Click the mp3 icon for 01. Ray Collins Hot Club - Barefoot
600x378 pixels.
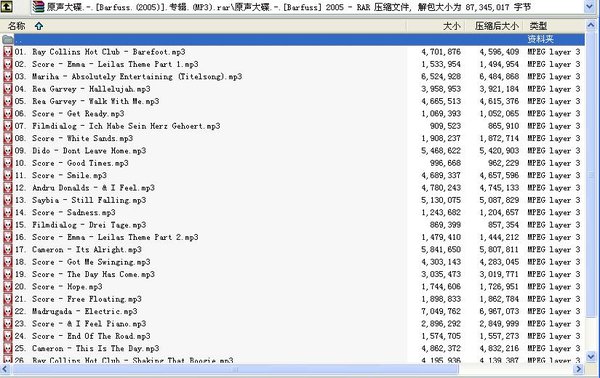tap(8, 52)
